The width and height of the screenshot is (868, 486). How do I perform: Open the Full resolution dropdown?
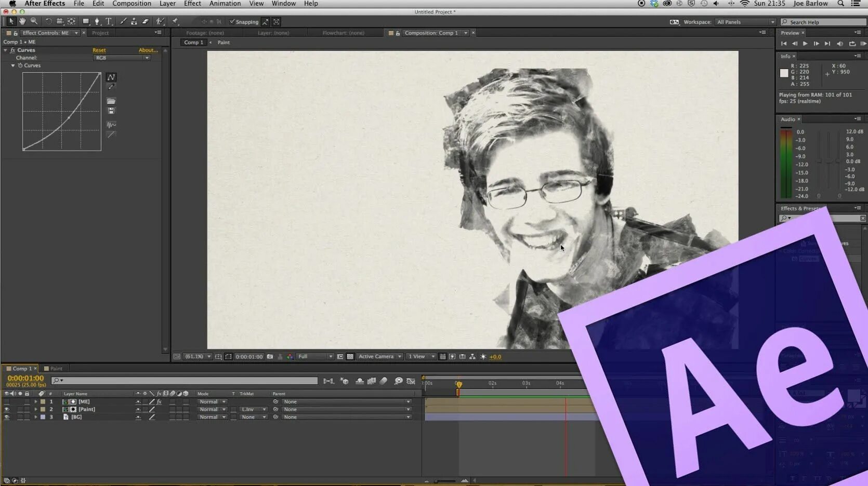(x=315, y=357)
